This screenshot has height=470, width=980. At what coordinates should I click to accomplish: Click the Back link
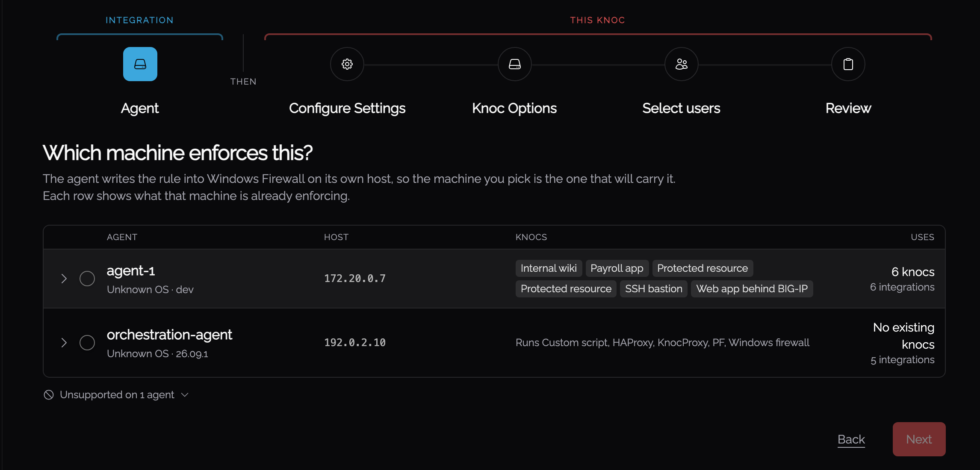point(851,439)
